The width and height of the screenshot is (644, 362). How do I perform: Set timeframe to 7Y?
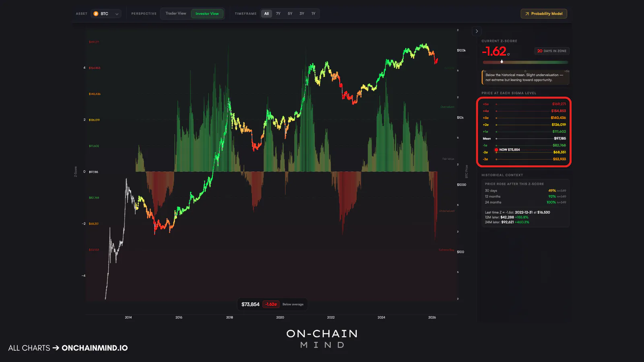click(x=278, y=14)
